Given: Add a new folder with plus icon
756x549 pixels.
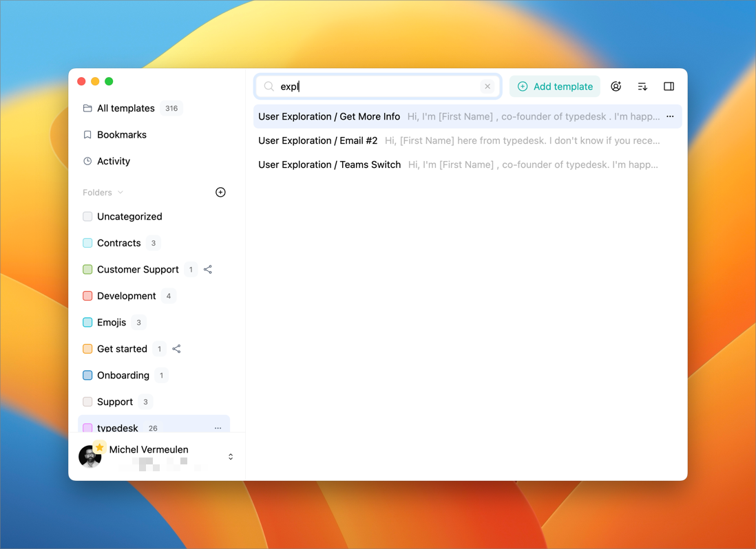Looking at the screenshot, I should tap(220, 193).
